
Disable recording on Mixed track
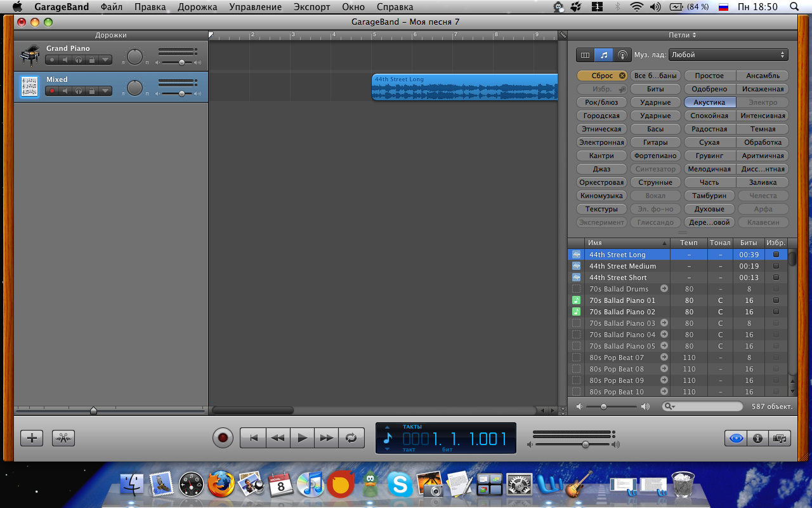[52, 91]
